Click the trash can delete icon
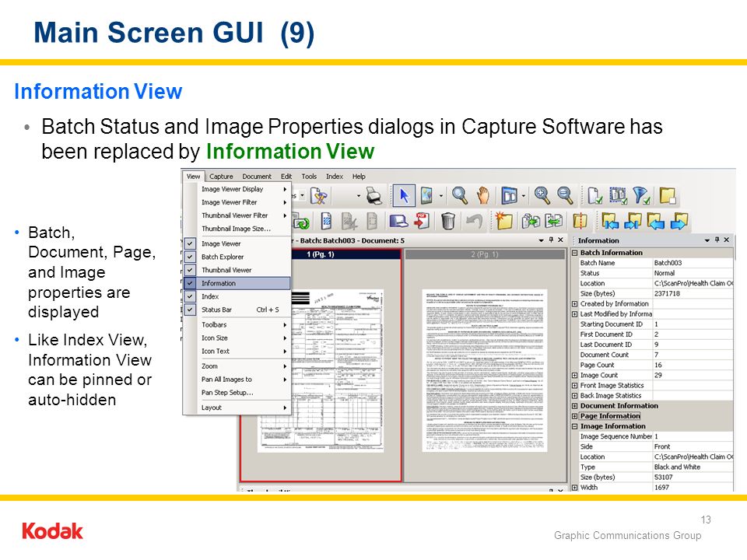Image resolution: width=747 pixels, height=560 pixels. point(448,222)
